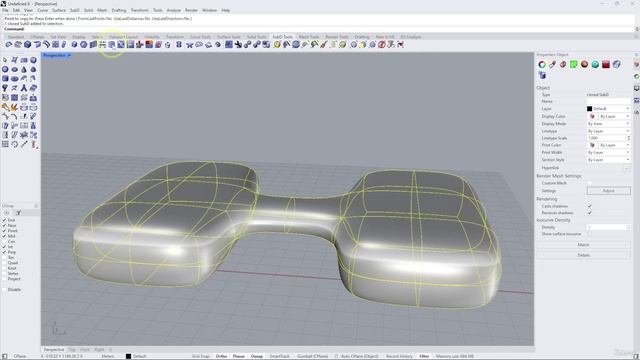Screen dimensions: 640x360
Task: Switch to the Front viewport tab
Action: click(x=85, y=350)
